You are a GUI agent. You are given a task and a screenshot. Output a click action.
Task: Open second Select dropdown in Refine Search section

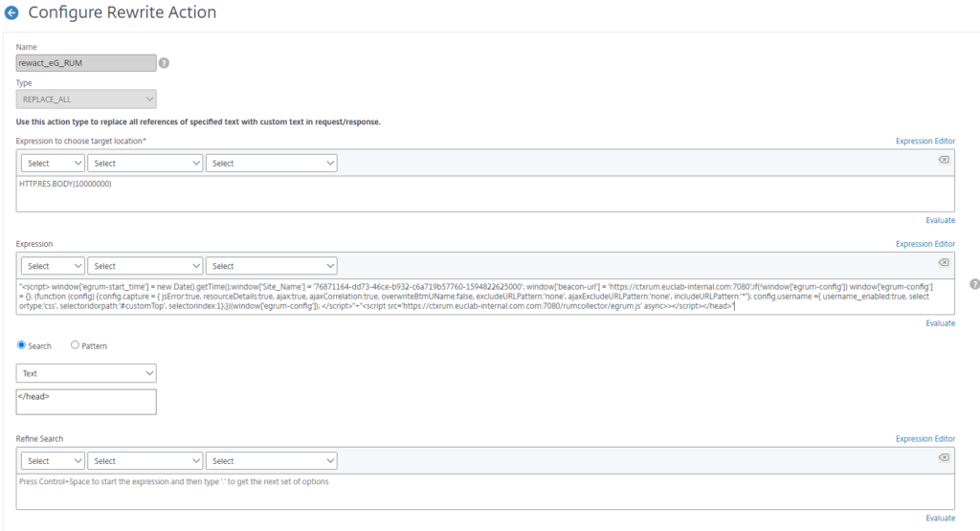pos(145,461)
